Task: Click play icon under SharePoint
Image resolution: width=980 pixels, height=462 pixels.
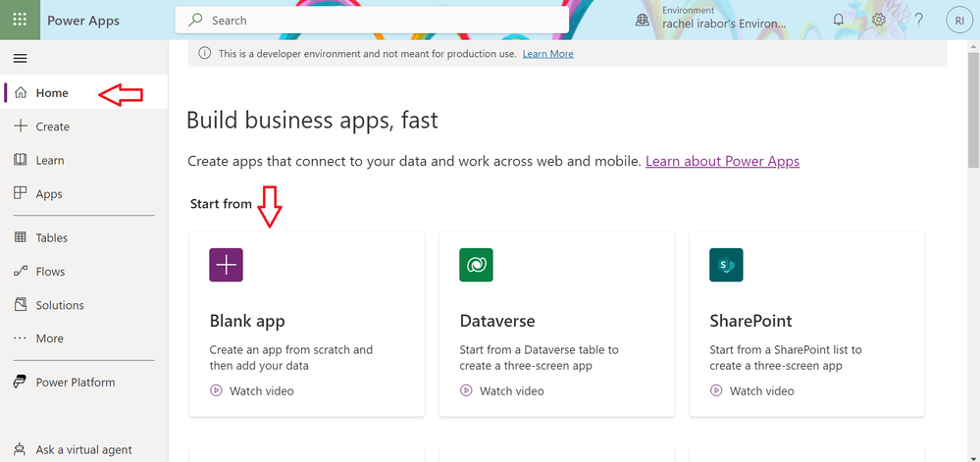Action: [x=716, y=390]
